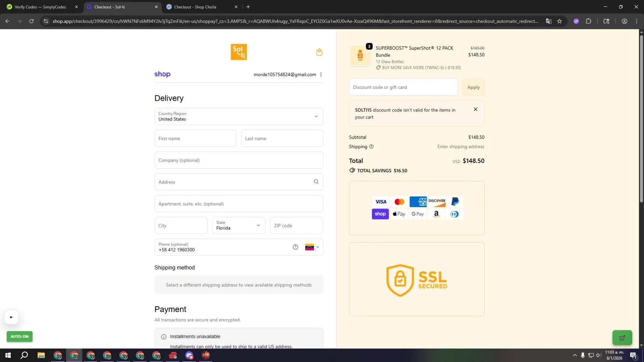The width and height of the screenshot is (644, 362).
Task: Open the Windows notification center
Action: (633, 355)
